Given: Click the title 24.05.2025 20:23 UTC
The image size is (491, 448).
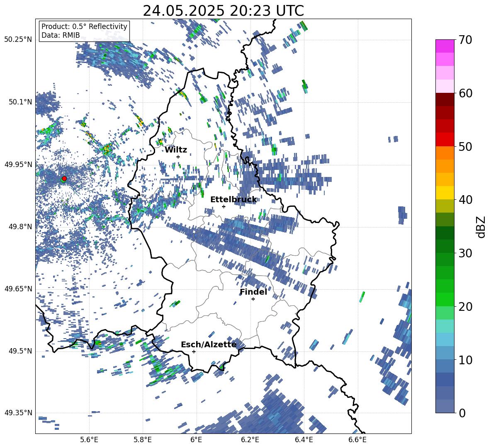Looking at the screenshot, I should tap(223, 11).
